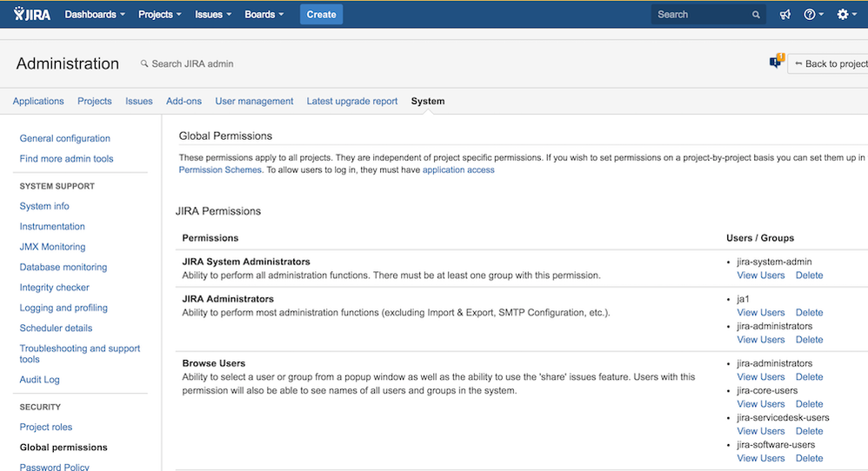Expand the Issues dropdown in top bar
The height and width of the screenshot is (471, 868).
click(213, 15)
